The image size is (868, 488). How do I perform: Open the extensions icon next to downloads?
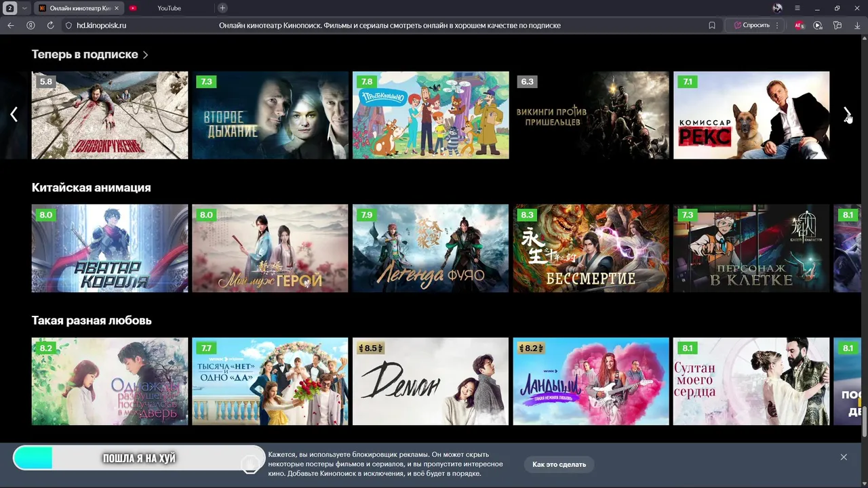(837, 25)
